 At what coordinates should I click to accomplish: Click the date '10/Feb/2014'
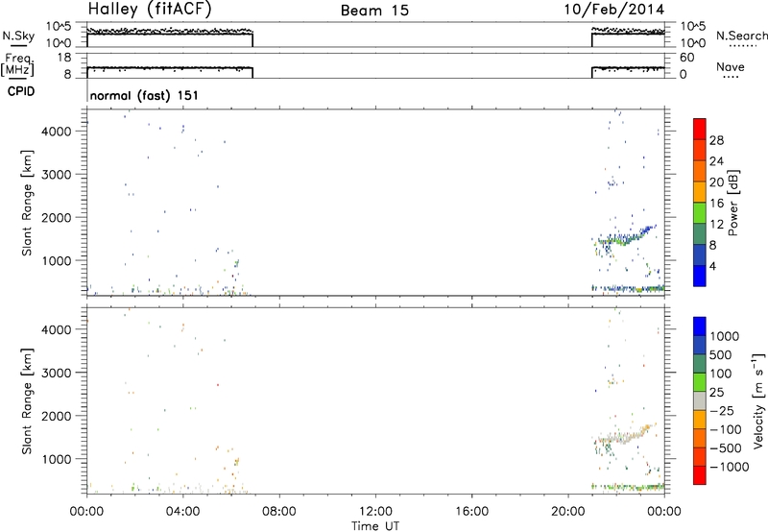coord(614,10)
